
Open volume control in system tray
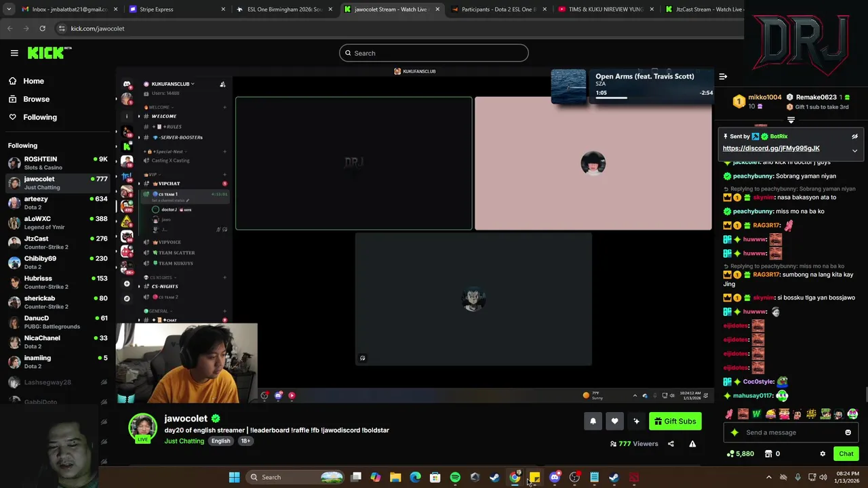[823, 477]
